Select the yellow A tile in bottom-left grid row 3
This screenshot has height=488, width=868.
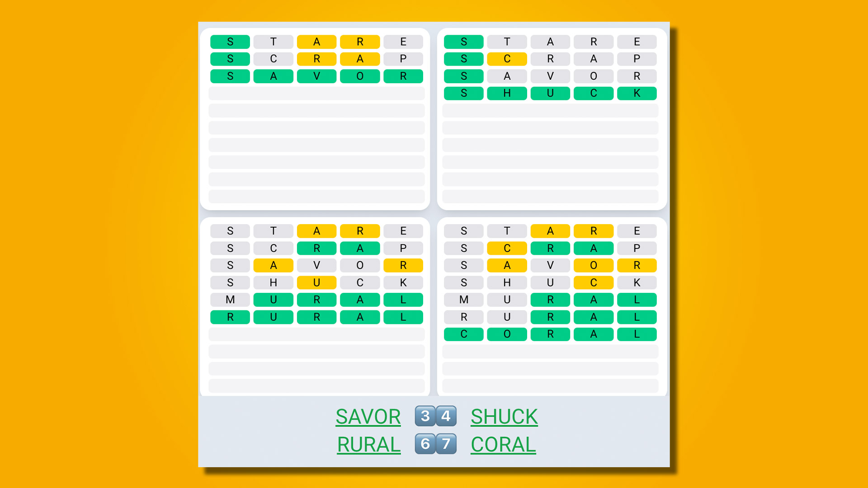click(273, 265)
